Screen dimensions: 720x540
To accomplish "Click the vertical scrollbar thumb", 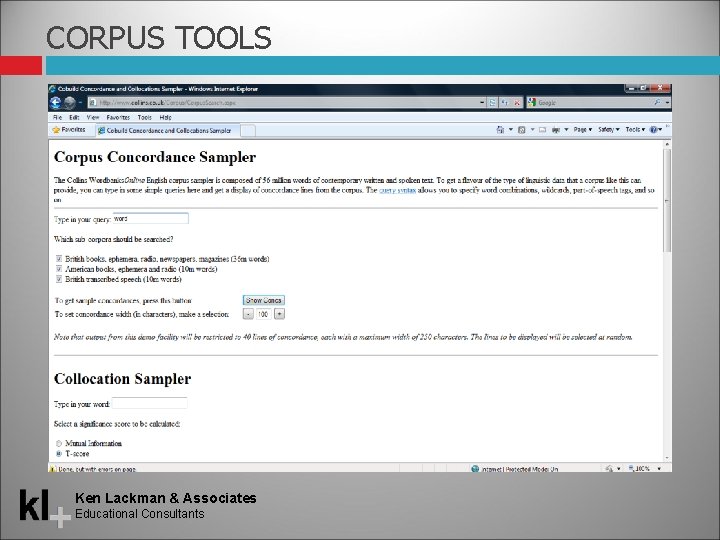I will pyautogui.click(x=667, y=200).
